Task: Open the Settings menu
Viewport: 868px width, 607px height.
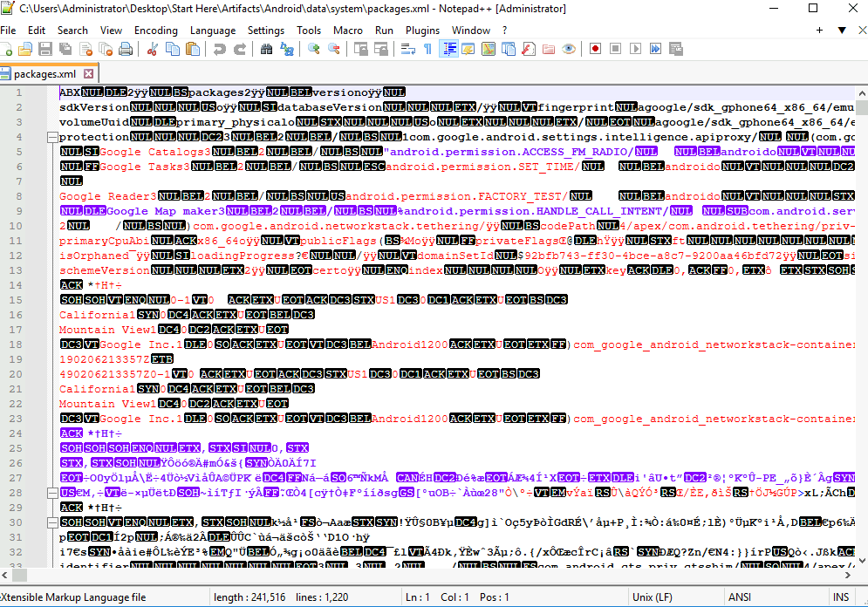Action: (266, 31)
